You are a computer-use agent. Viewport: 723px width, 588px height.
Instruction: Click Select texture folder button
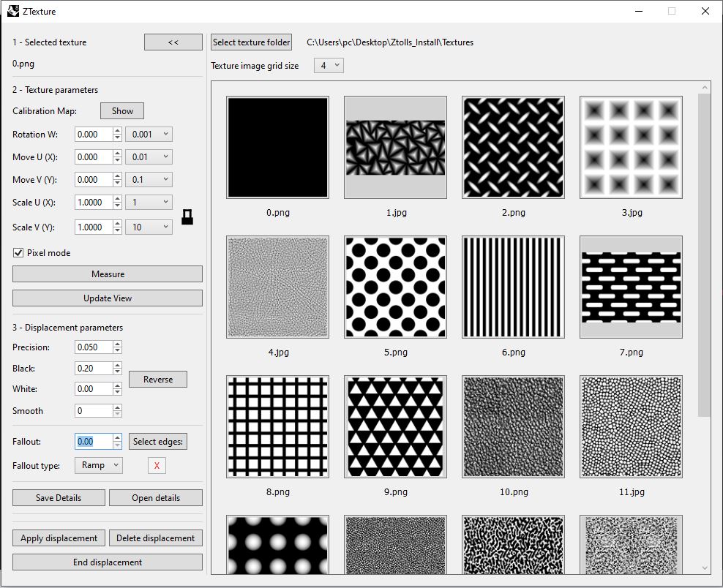pos(251,42)
